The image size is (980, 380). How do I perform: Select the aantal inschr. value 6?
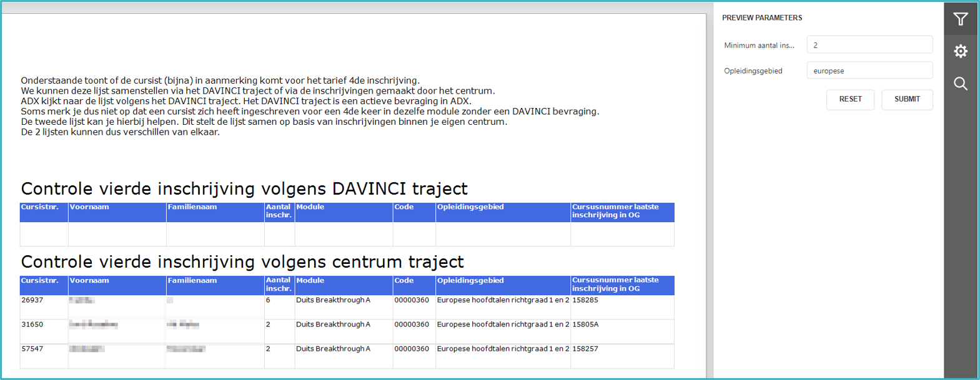[x=268, y=300]
